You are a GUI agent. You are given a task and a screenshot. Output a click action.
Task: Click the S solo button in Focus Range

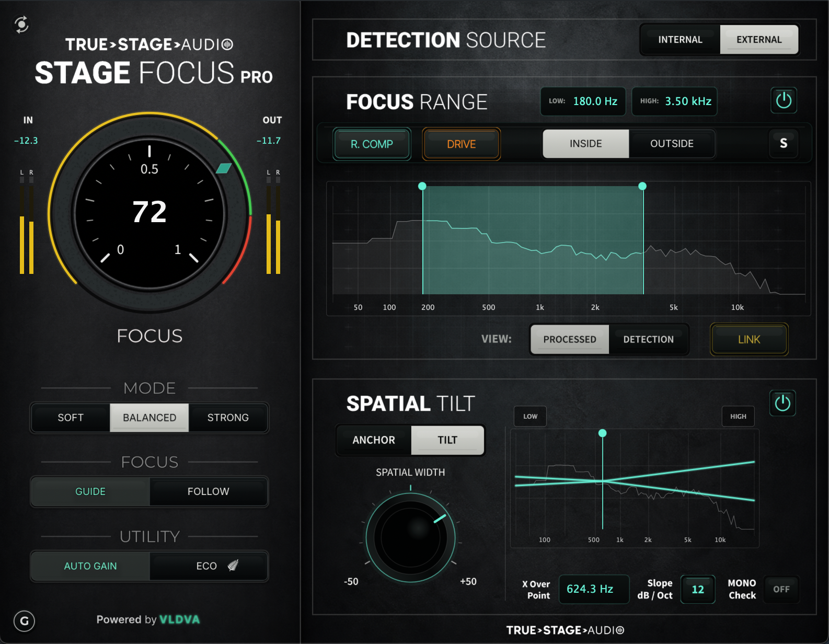[x=783, y=143]
